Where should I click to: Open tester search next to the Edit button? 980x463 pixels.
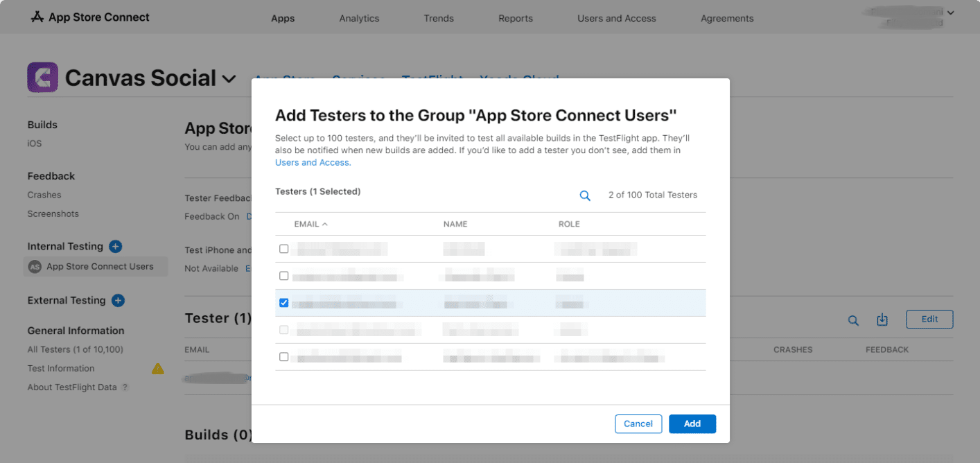pyautogui.click(x=853, y=320)
